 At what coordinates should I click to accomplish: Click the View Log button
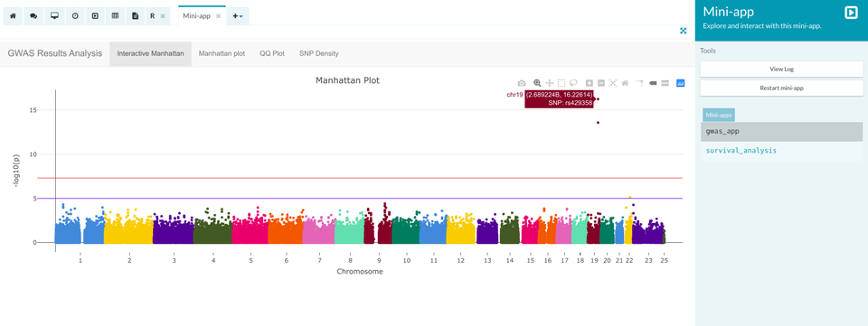(x=781, y=69)
